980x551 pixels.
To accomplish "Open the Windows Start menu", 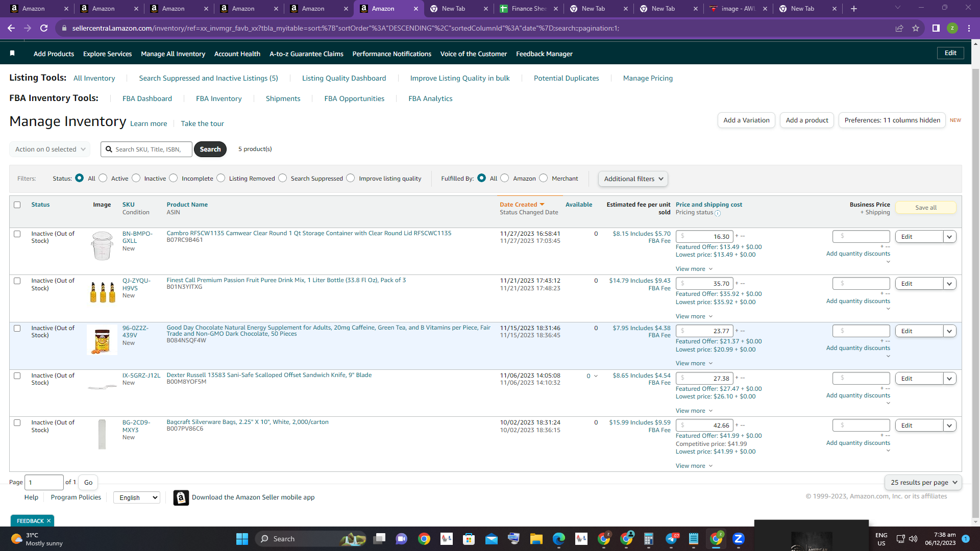I will point(242,539).
